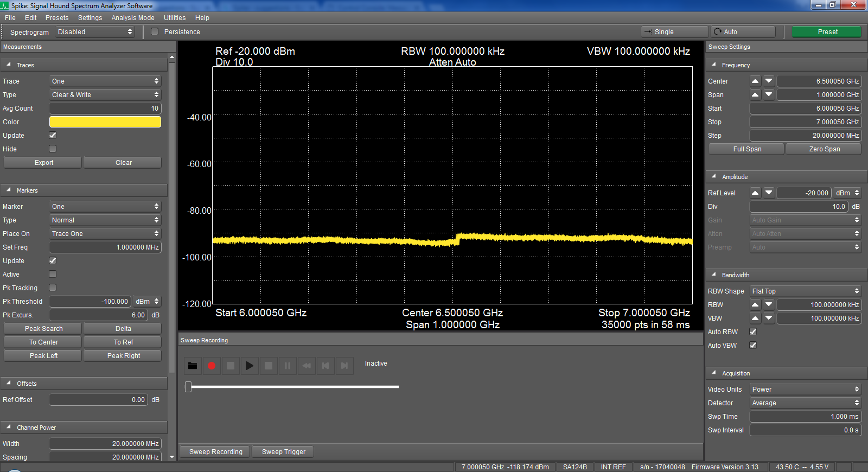Pause sweep playback
The width and height of the screenshot is (868, 472).
pyautogui.click(x=288, y=366)
